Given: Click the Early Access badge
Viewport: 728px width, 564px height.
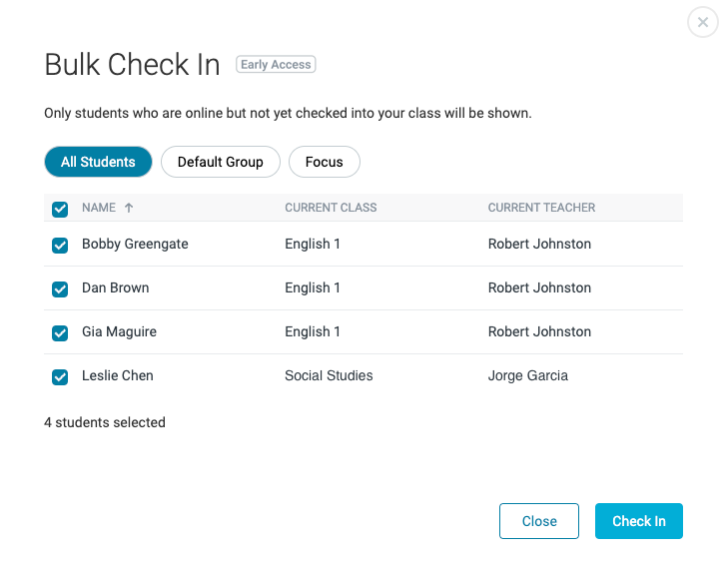Looking at the screenshot, I should tap(276, 65).
